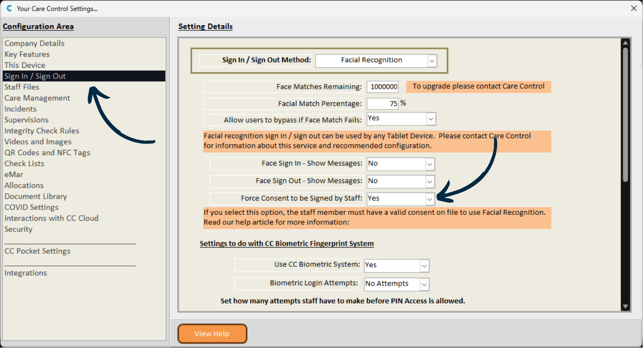644x349 pixels.
Task: Open Face Sign Out Show Messages dropdown
Action: pyautogui.click(x=430, y=182)
